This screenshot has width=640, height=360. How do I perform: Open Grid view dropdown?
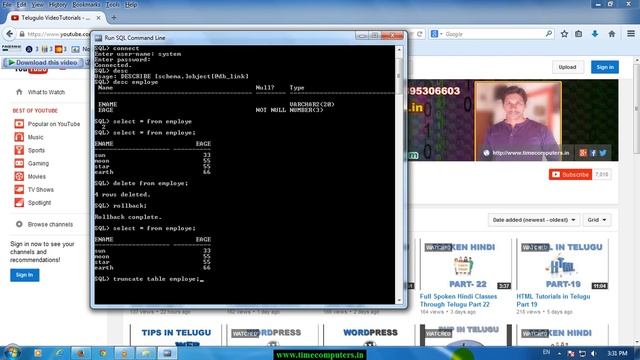(597, 220)
